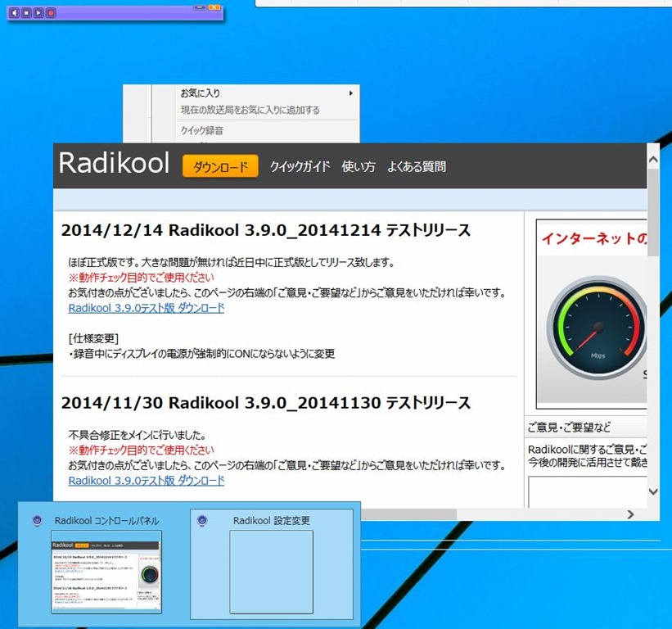Screen dimensions: 672x629
Task: Click the vertical scrollbar down arrow
Action: [x=653, y=491]
